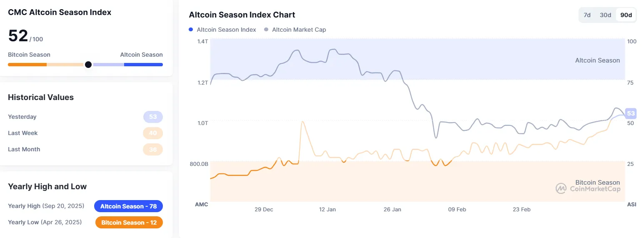644x238 pixels.
Task: Click the CMC Altcoin Season Index heading
Action: (60, 13)
